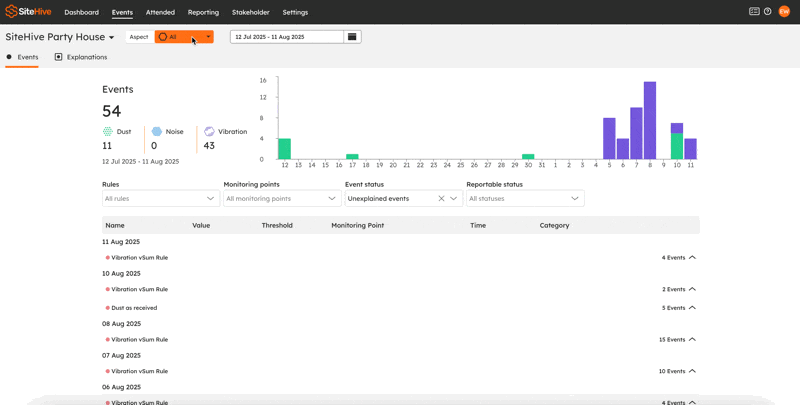The height and width of the screenshot is (405, 800).
Task: Open the Event status dropdown arrow
Action: coord(454,198)
